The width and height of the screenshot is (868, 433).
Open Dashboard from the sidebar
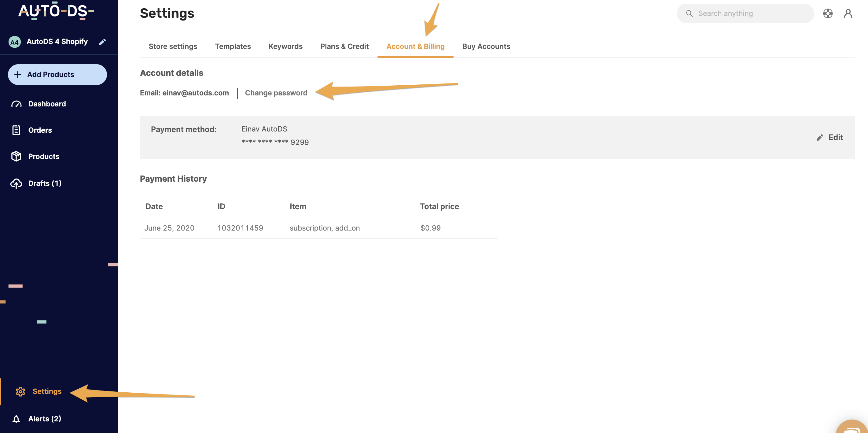[x=47, y=104]
